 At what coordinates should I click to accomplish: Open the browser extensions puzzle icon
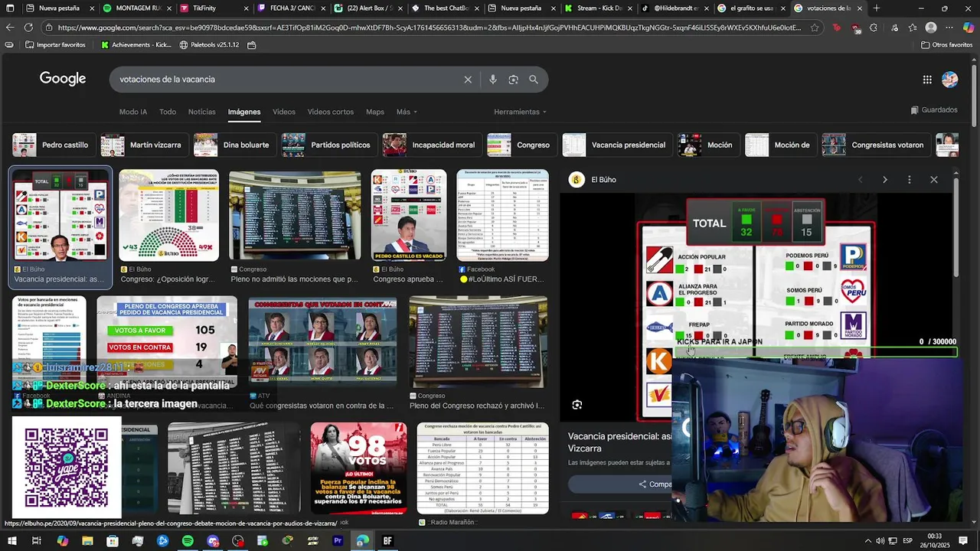pos(874,28)
